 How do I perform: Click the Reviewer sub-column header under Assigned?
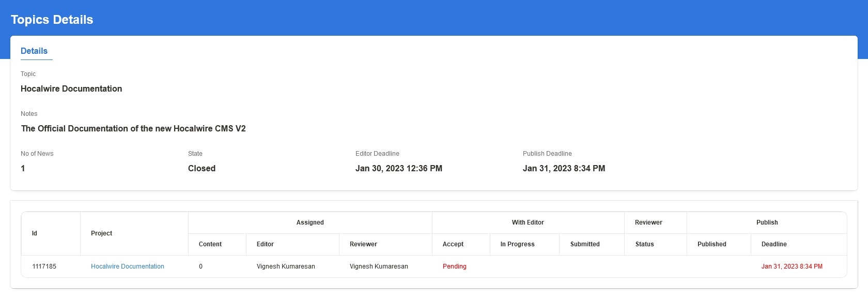(363, 244)
